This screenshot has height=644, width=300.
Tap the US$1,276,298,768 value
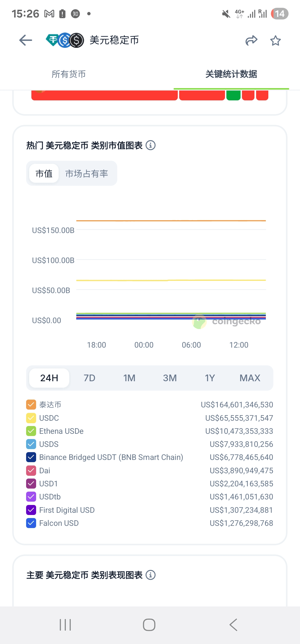[x=241, y=523]
